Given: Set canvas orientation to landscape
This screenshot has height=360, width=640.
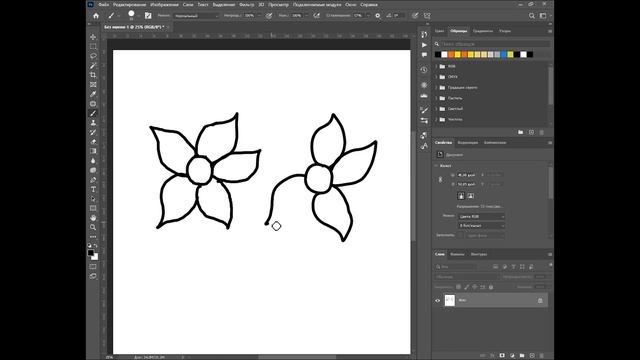Looking at the screenshot, I should coord(471,196).
